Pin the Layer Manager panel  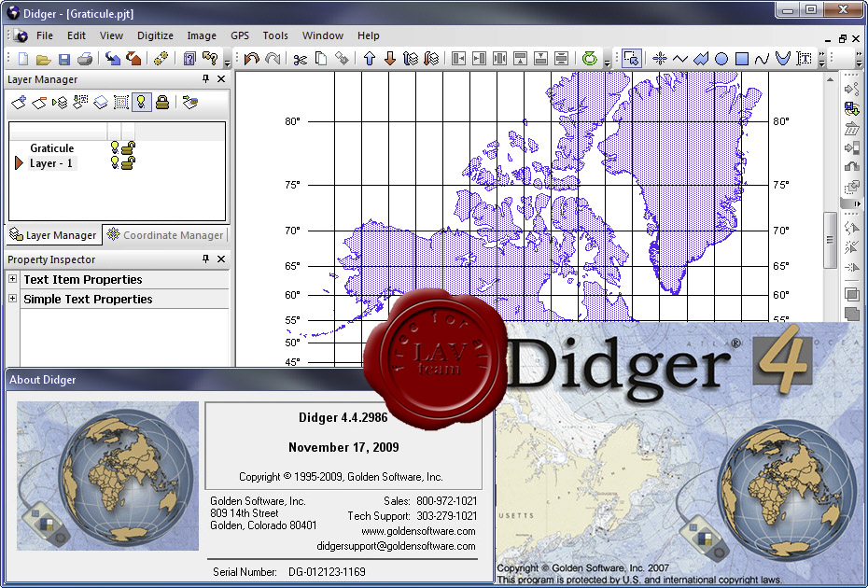coord(206,78)
